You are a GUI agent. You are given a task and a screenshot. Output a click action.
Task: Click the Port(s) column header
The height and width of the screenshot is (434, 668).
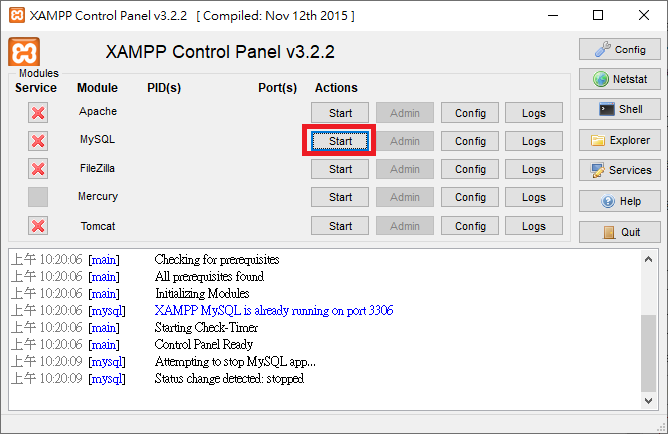pyautogui.click(x=277, y=88)
